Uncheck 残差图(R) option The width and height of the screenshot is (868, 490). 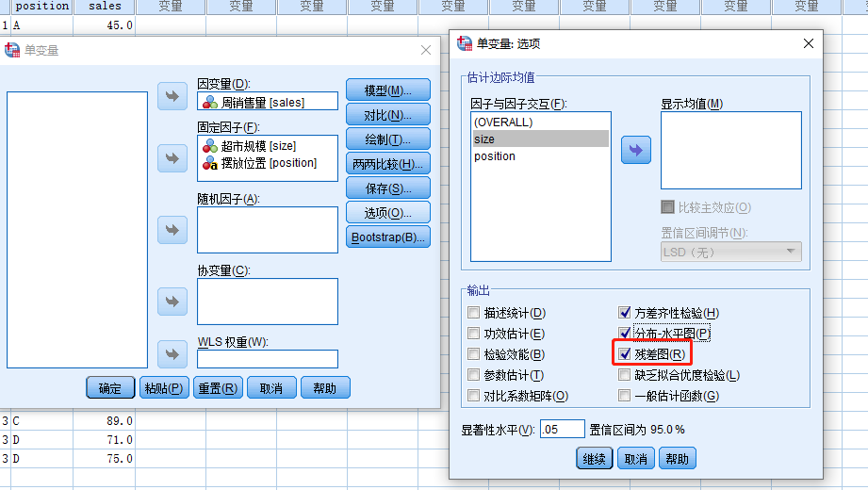pos(625,354)
